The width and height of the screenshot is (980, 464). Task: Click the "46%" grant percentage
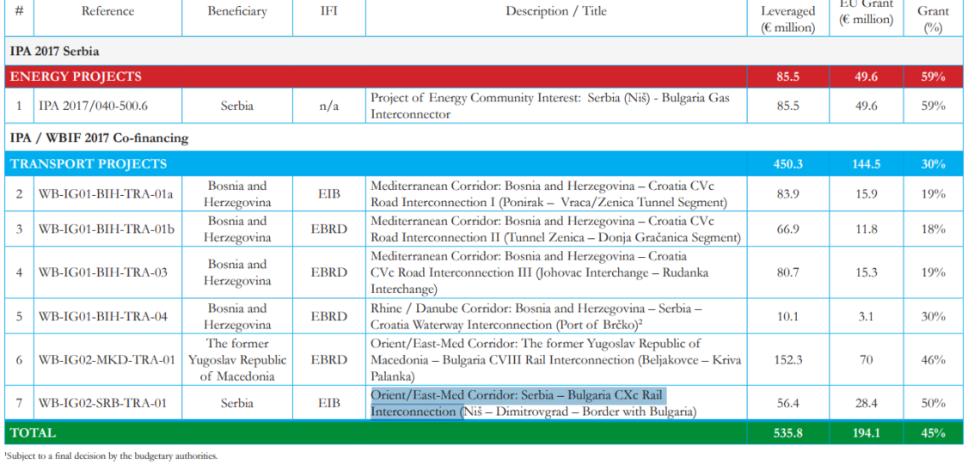(933, 360)
